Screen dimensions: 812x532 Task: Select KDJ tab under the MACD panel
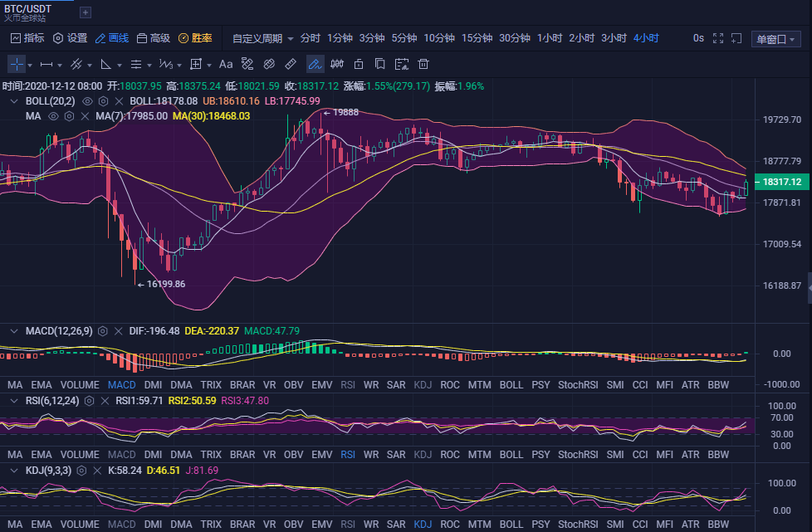423,385
